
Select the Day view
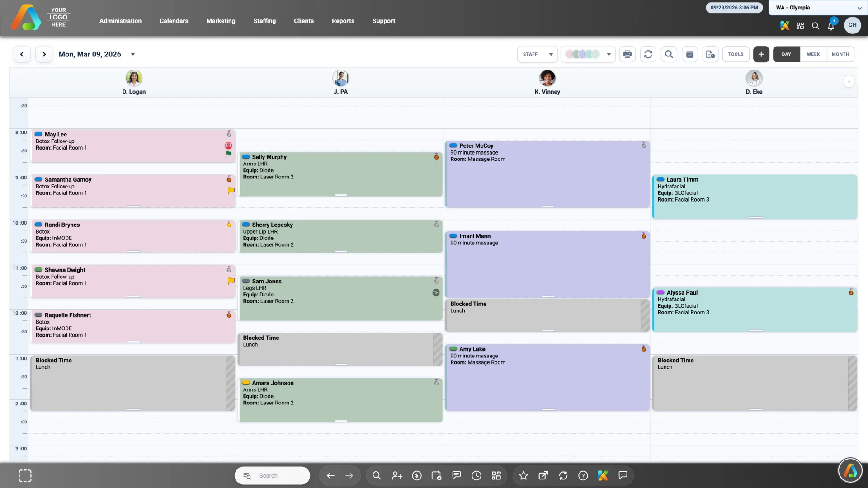pos(786,54)
